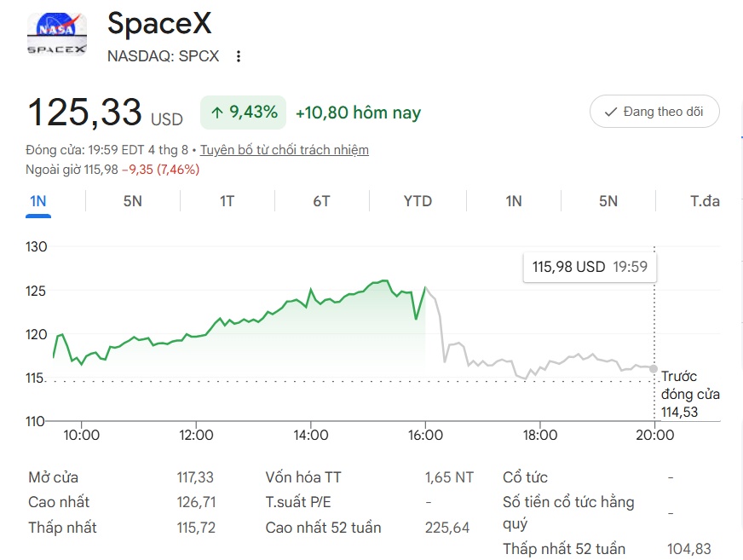Screen dimensions: 743x560
Task: Switch to the 1T range tab
Action: coord(227,201)
